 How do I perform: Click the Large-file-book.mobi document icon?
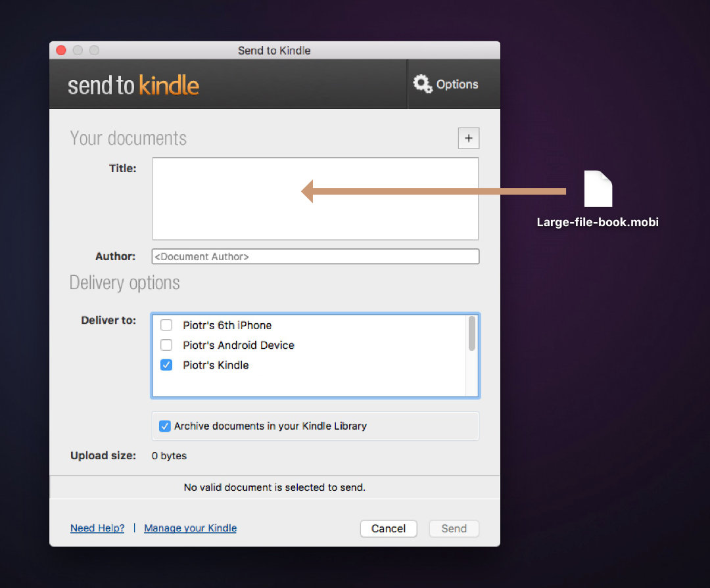coord(597,190)
